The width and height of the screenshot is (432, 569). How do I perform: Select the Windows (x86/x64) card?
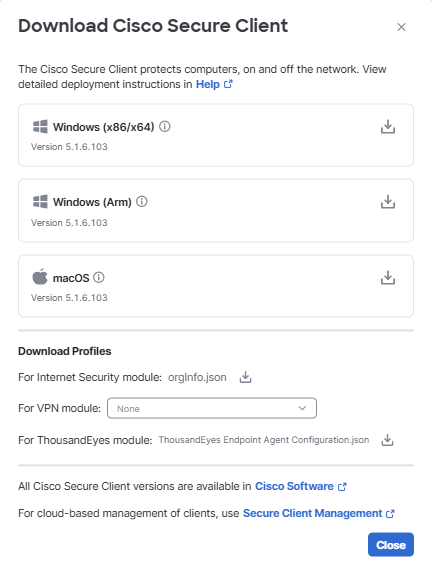coord(216,135)
